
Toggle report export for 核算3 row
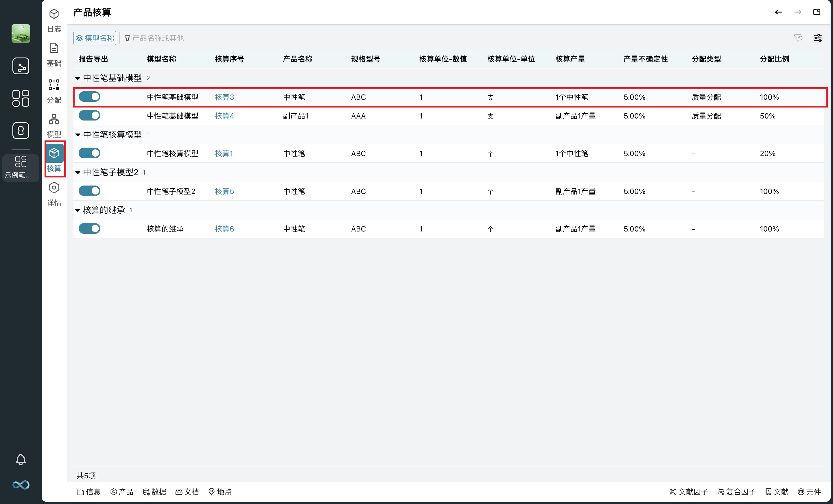pos(90,97)
